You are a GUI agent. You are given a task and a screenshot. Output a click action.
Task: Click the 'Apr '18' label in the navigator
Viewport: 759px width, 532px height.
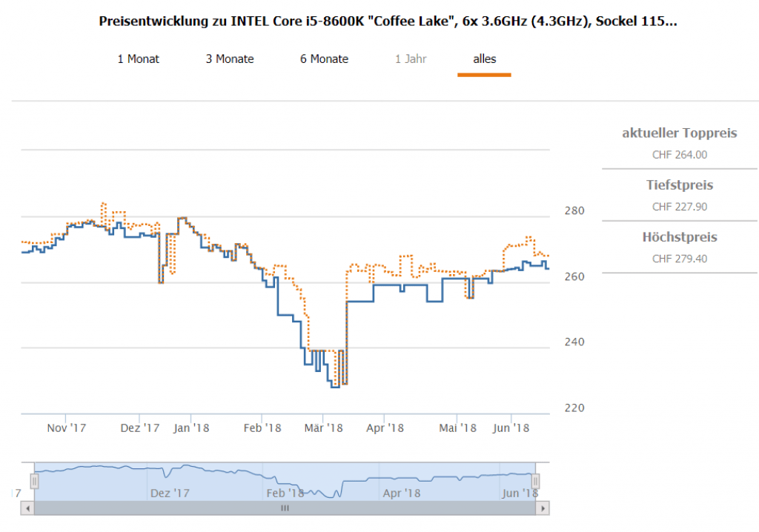tap(401, 493)
